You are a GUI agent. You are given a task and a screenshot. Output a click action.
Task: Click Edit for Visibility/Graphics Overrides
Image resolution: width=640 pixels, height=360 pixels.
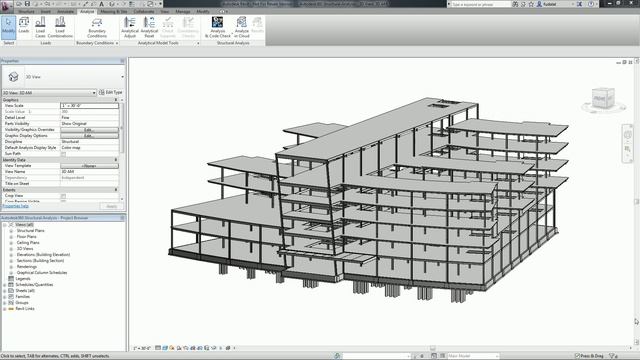point(89,130)
